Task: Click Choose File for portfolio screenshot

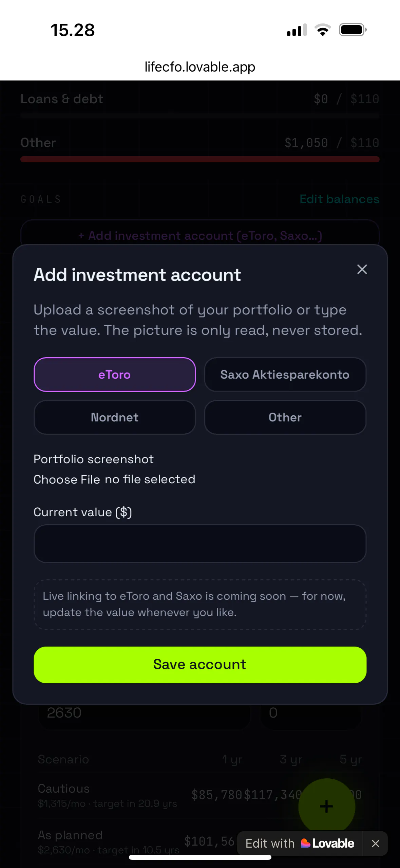Action: 67,480
